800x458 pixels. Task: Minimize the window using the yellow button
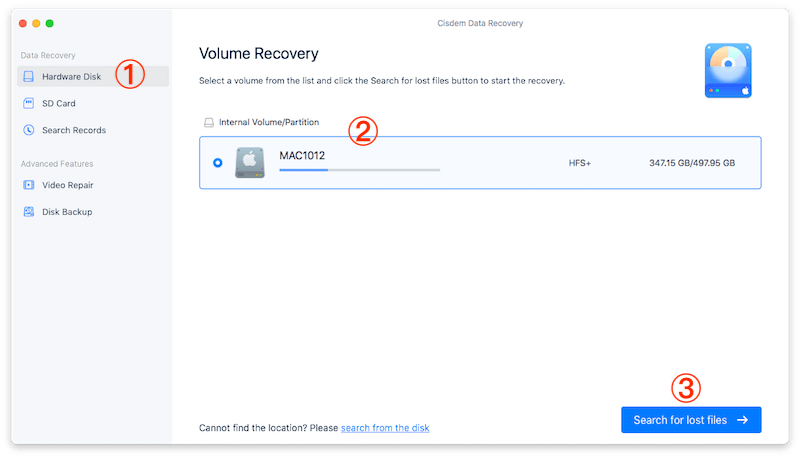click(x=36, y=22)
